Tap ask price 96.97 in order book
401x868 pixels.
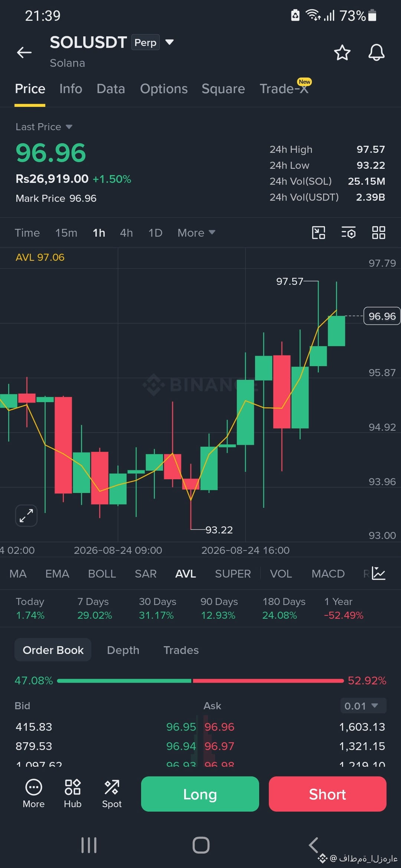(x=219, y=746)
